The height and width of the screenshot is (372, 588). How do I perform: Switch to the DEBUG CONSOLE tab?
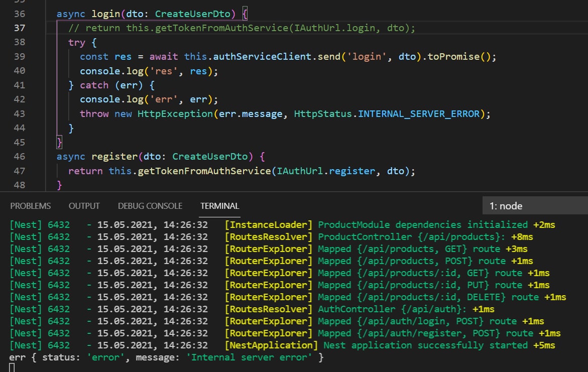pos(150,206)
